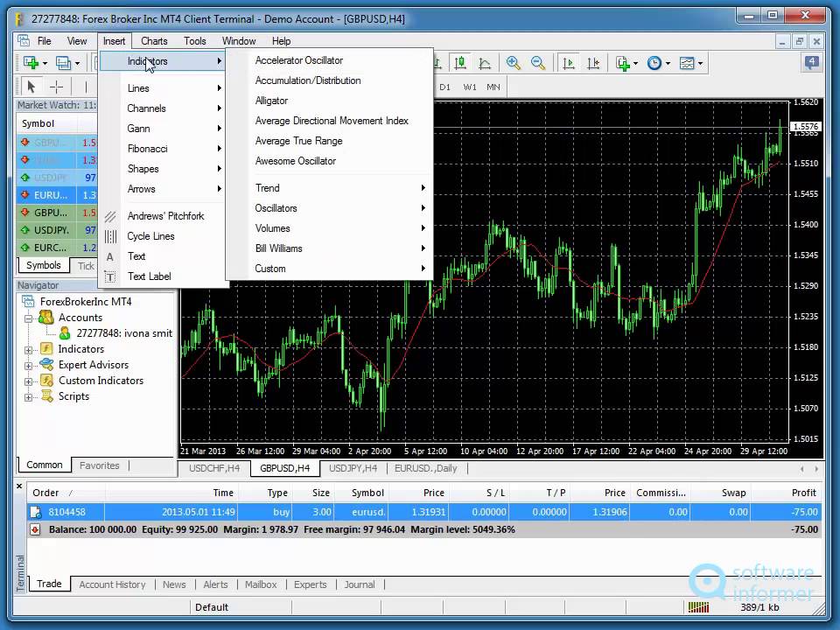This screenshot has width=840, height=630.
Task: Expand the Expert Advisors tree node
Action: pos(28,366)
